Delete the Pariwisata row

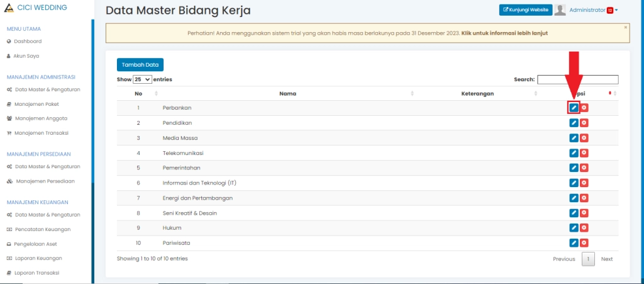(584, 243)
